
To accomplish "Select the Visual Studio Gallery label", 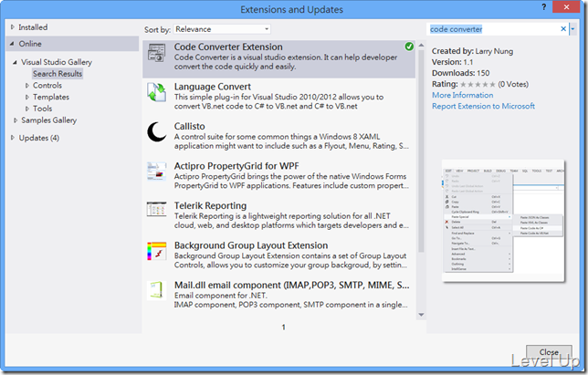I will [x=57, y=62].
